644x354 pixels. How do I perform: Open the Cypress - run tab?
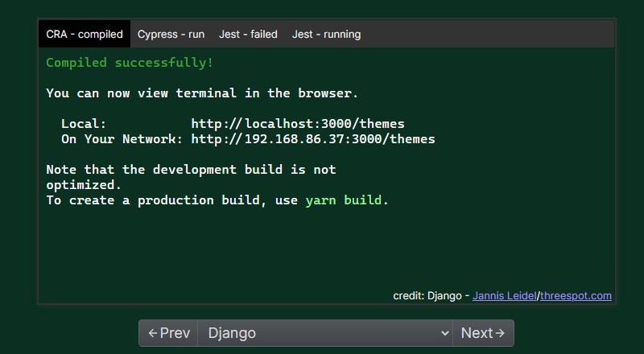pyautogui.click(x=171, y=34)
